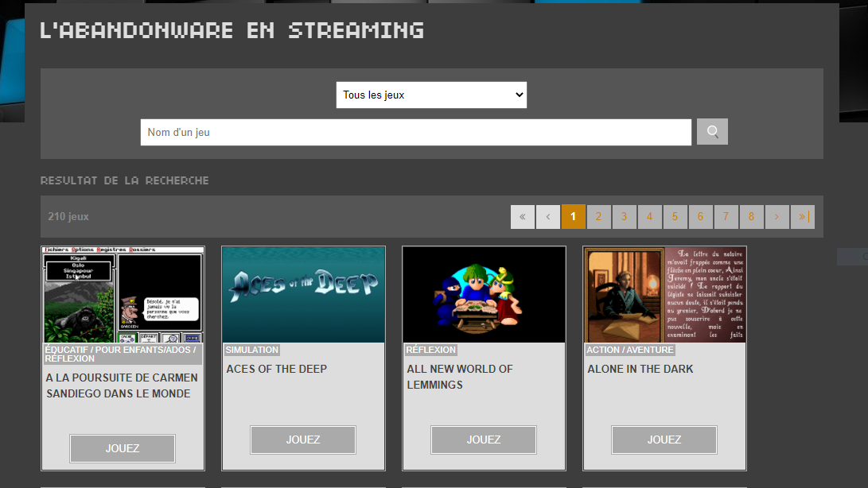
Task: Click the 'Réflexion' tag on the Lemmings card
Action: (x=430, y=350)
